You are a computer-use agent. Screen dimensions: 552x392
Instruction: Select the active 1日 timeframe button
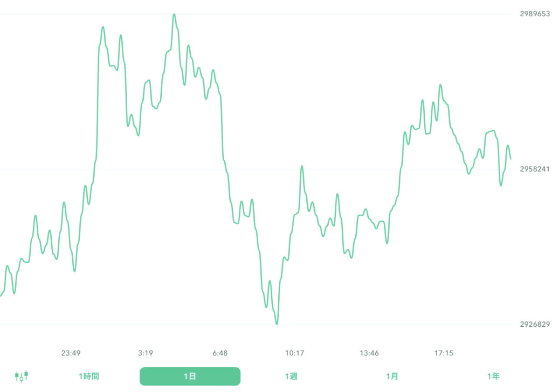[190, 376]
